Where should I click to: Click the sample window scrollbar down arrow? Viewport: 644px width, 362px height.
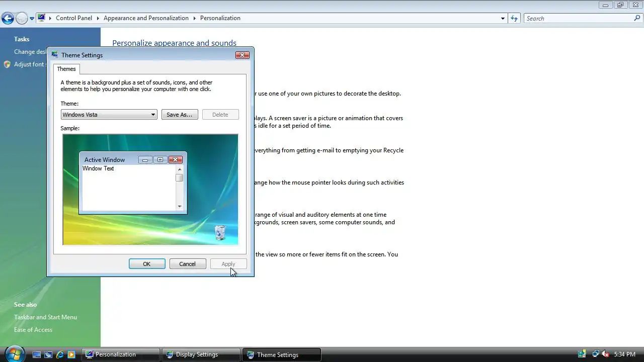pos(180,206)
